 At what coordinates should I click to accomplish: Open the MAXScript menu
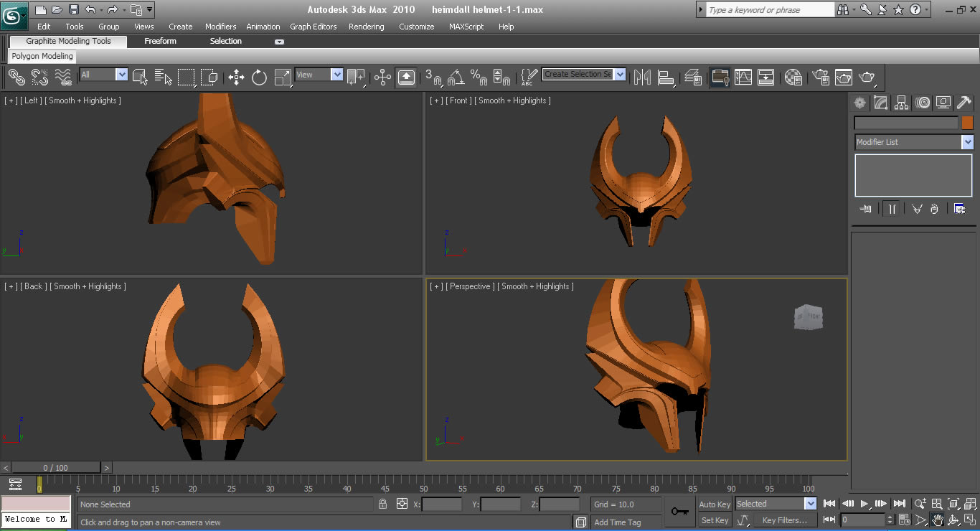tap(466, 27)
